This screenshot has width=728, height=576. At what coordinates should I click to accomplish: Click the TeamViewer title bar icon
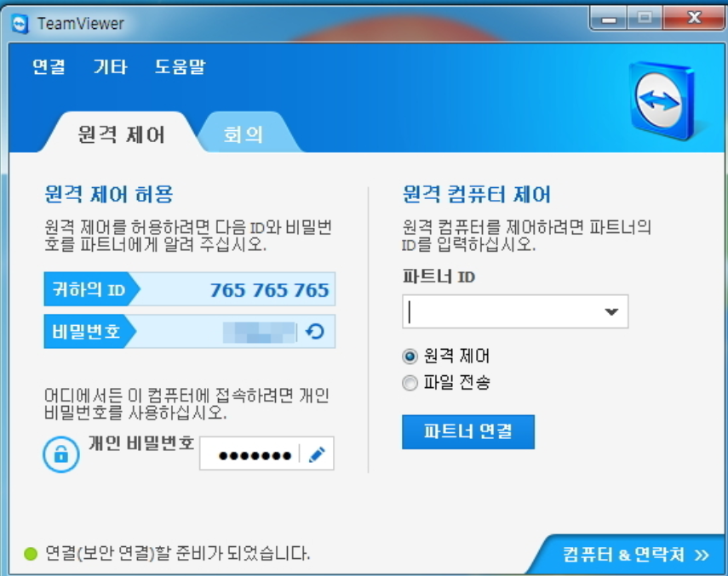pyautogui.click(x=20, y=24)
